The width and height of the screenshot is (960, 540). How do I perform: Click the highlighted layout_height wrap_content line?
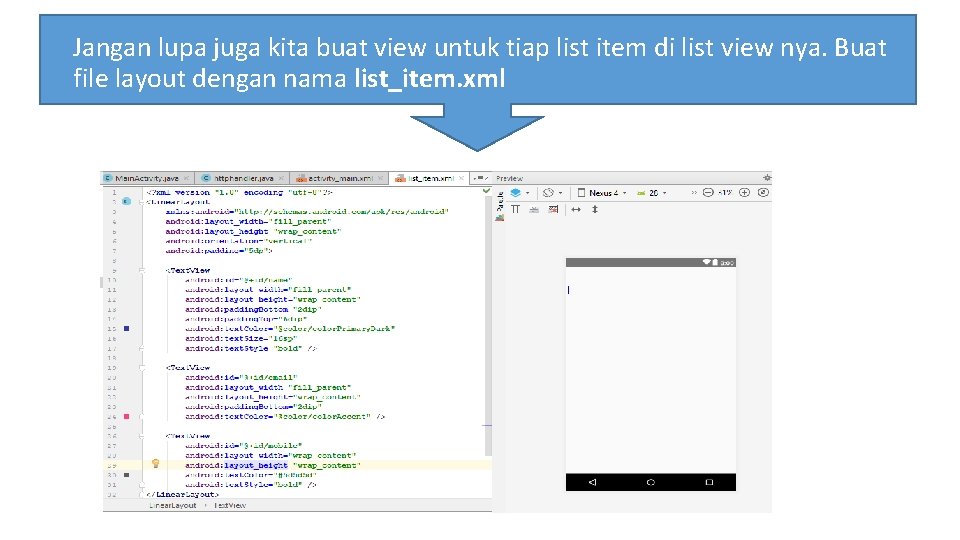click(273, 465)
